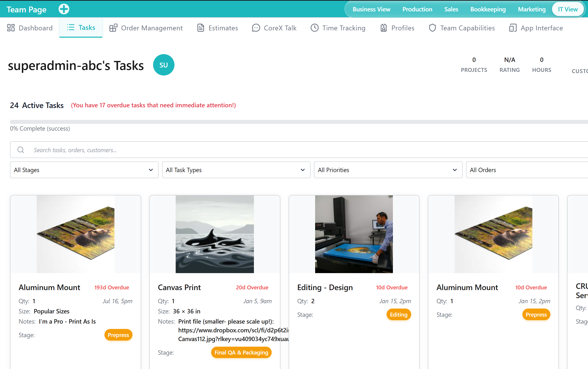Click the Prepress badge on the Jan 15 Aluminum Mount card
Viewport: 588px width, 369px height.
[x=536, y=315]
